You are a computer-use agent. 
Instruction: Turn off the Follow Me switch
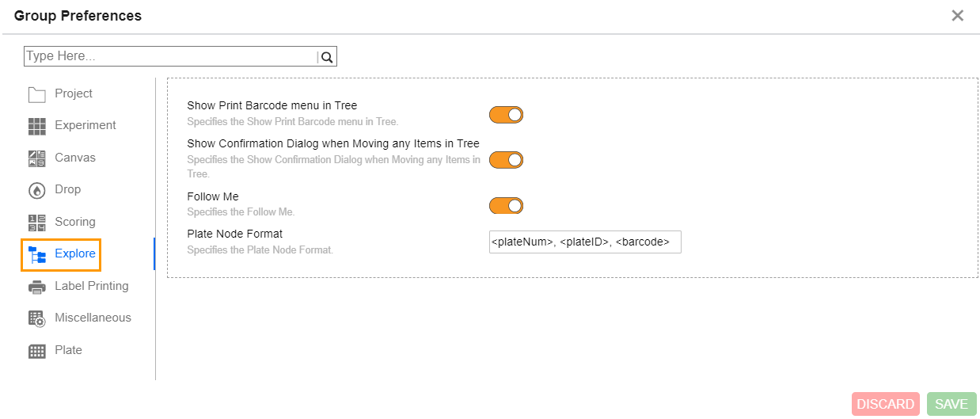tap(506, 206)
